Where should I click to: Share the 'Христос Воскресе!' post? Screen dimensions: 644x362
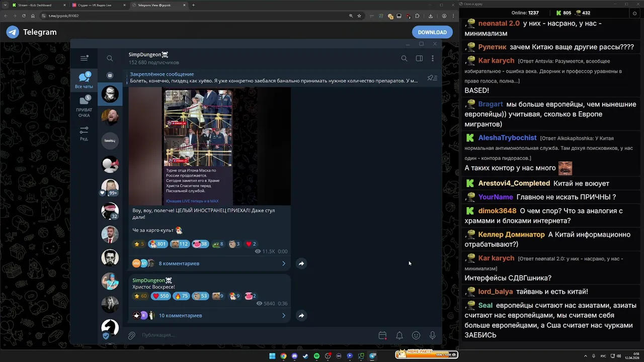tap(301, 316)
